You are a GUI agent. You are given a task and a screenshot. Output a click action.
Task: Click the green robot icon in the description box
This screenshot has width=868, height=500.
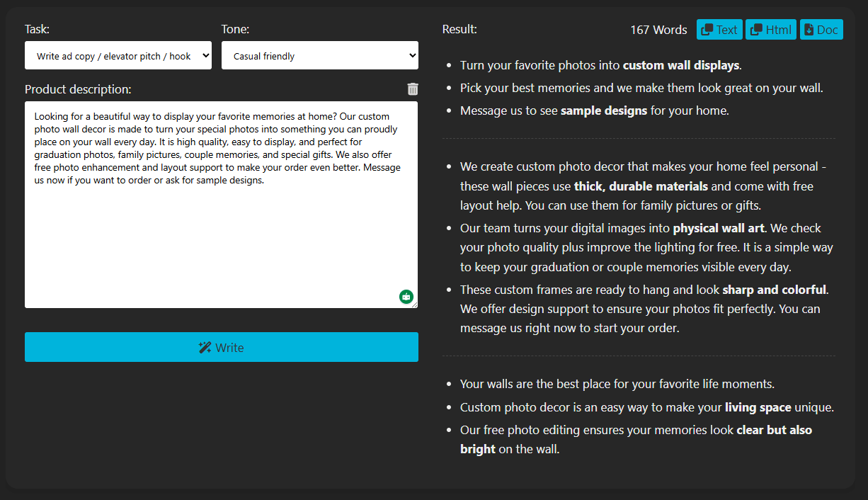click(x=406, y=297)
